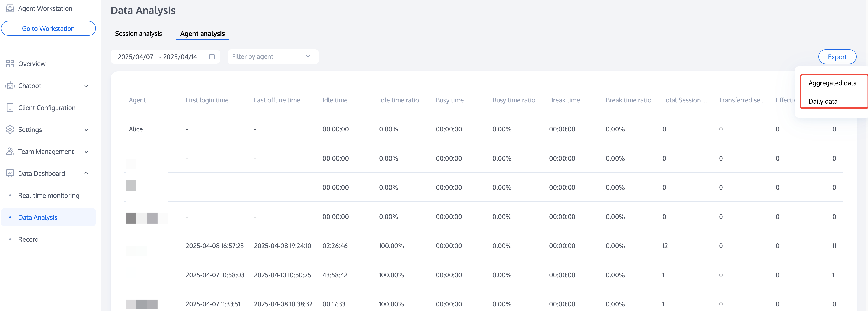The height and width of the screenshot is (311, 868).
Task: Collapse the Data Dashboard menu chevron
Action: [86, 173]
